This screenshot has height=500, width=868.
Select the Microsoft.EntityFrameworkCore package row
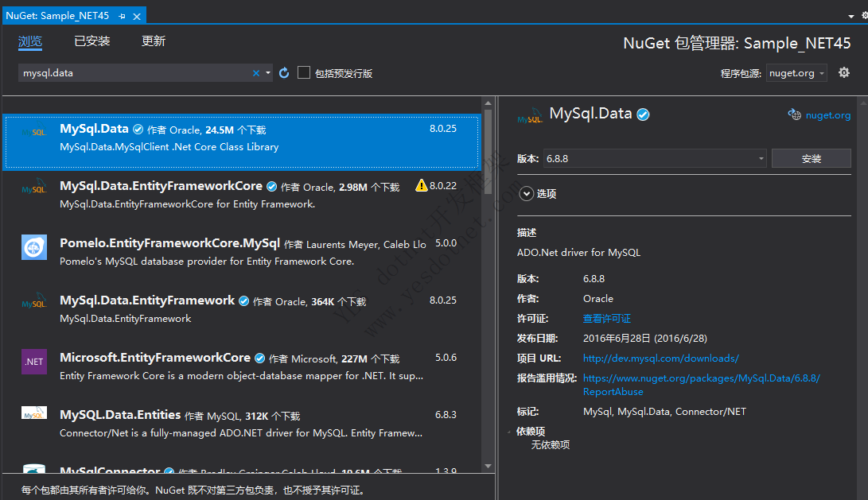click(x=242, y=370)
